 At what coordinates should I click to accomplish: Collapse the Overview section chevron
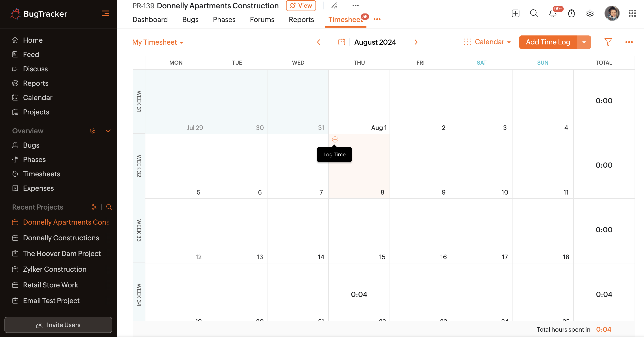coord(108,131)
